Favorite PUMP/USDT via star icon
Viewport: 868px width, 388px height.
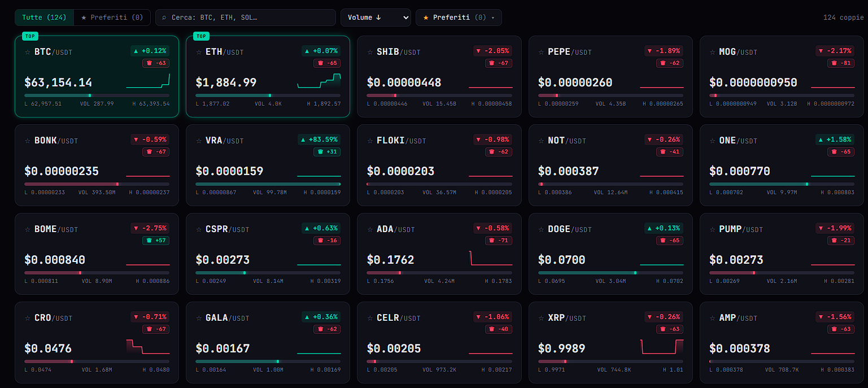click(712, 229)
